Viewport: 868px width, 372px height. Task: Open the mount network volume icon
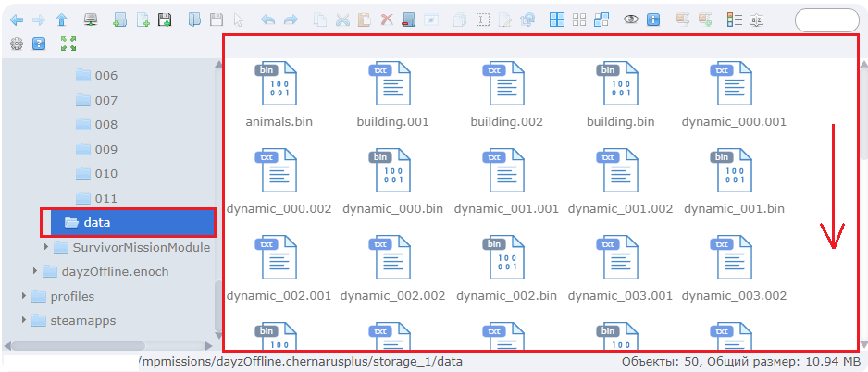coord(91,20)
